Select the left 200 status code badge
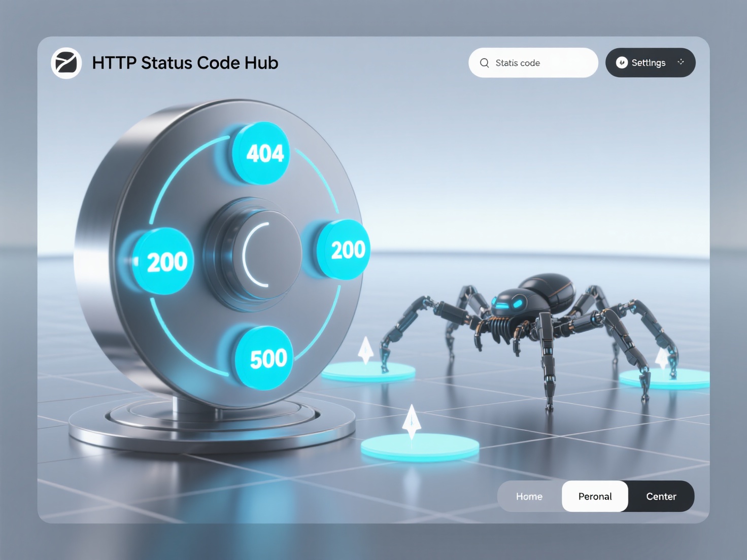This screenshot has height=560, width=747. click(164, 261)
